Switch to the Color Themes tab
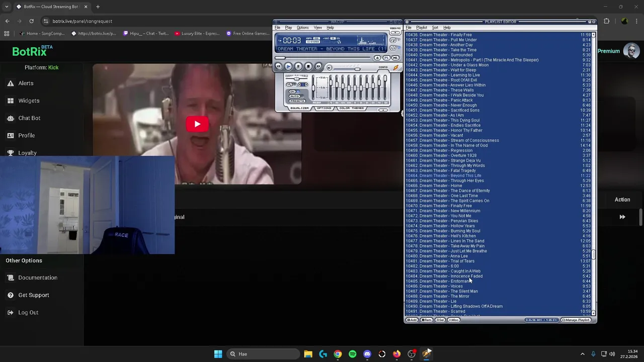 (352, 108)
